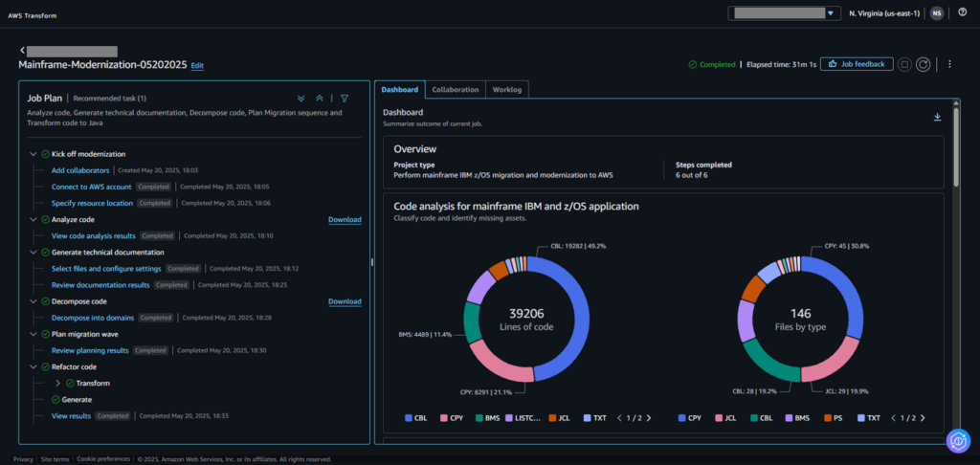Screen dimensions: 980x465
Task: Open the Job feedback button
Action: click(x=857, y=64)
